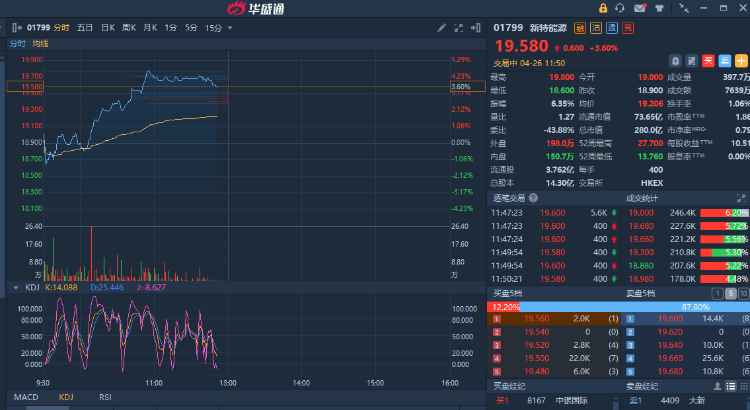The height and width of the screenshot is (410, 750).
Task: Select the RSI indicator tab
Action: [104, 397]
